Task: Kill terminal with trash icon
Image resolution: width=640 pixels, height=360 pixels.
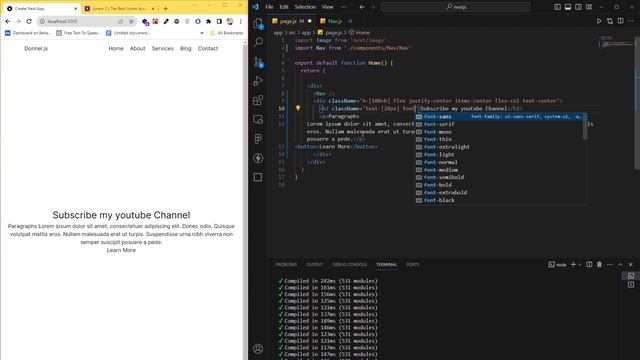Action: click(x=599, y=264)
